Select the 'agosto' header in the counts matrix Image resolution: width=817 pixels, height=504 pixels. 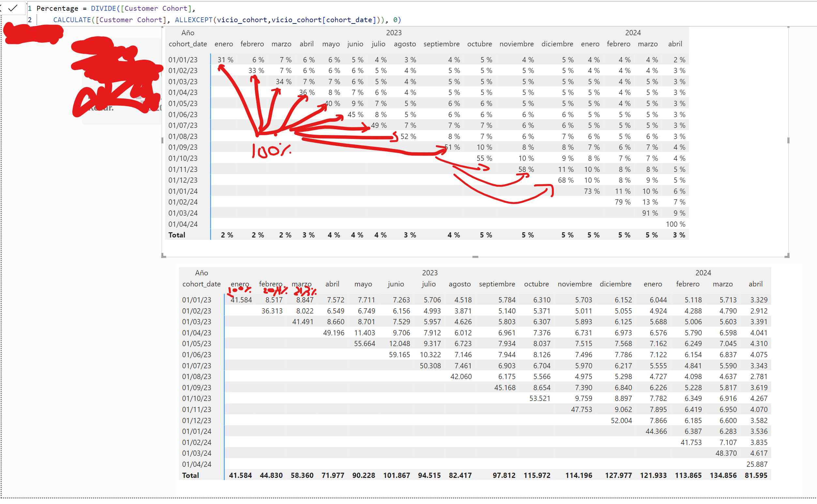point(460,284)
